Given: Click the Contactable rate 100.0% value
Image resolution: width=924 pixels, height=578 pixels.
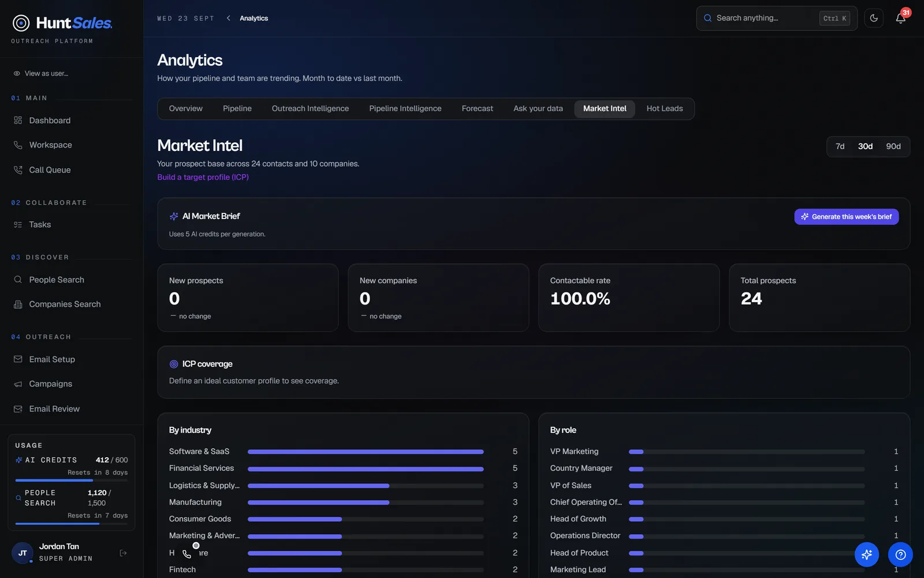Looking at the screenshot, I should 580,299.
